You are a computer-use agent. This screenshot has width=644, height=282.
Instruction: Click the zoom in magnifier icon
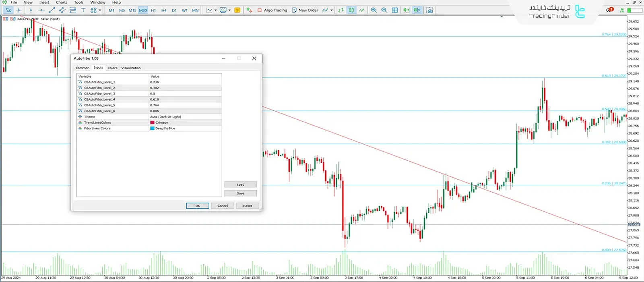click(374, 10)
